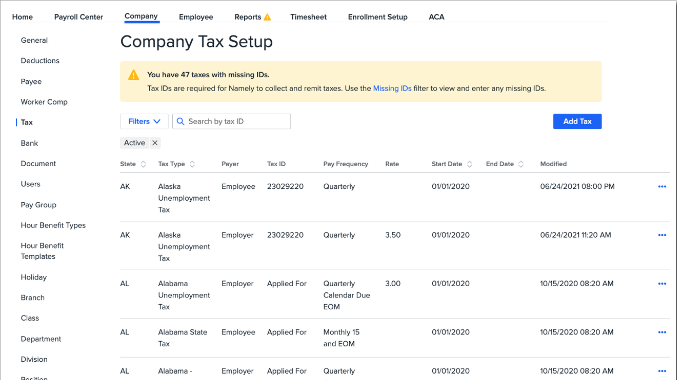This screenshot has height=380, width=677.
Task: Go to Payroll Center tab
Action: point(79,17)
